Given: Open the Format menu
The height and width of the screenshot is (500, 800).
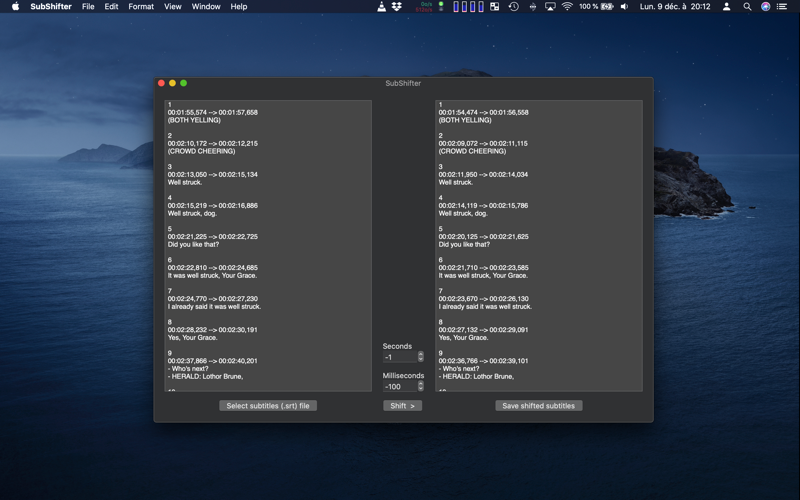Looking at the screenshot, I should point(141,7).
